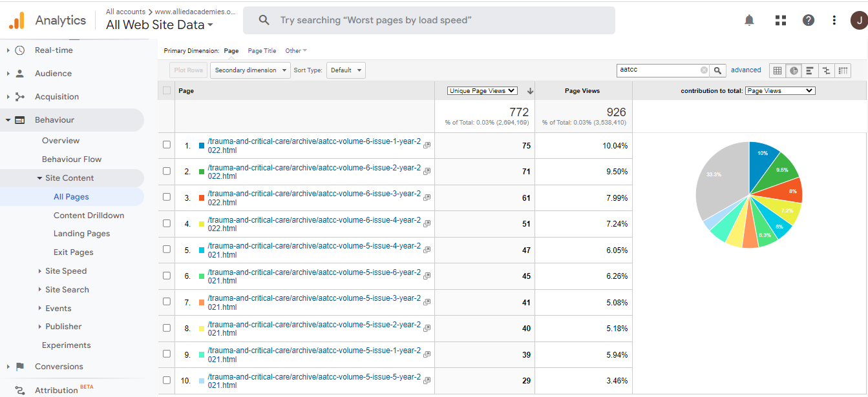Select the Performance bar view icon
The height and width of the screenshot is (397, 868).
(810, 70)
